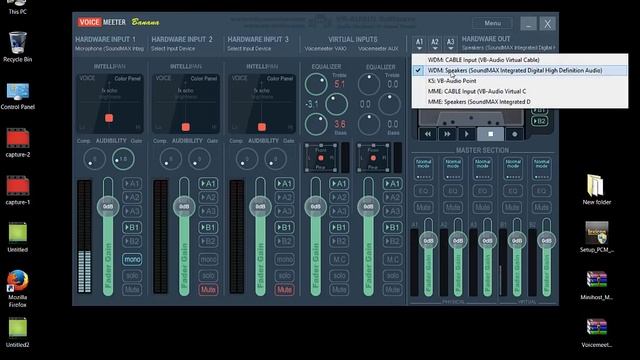Screen dimensions: 640x360
Task: Click the cassette tape display
Action: click(x=471, y=118)
